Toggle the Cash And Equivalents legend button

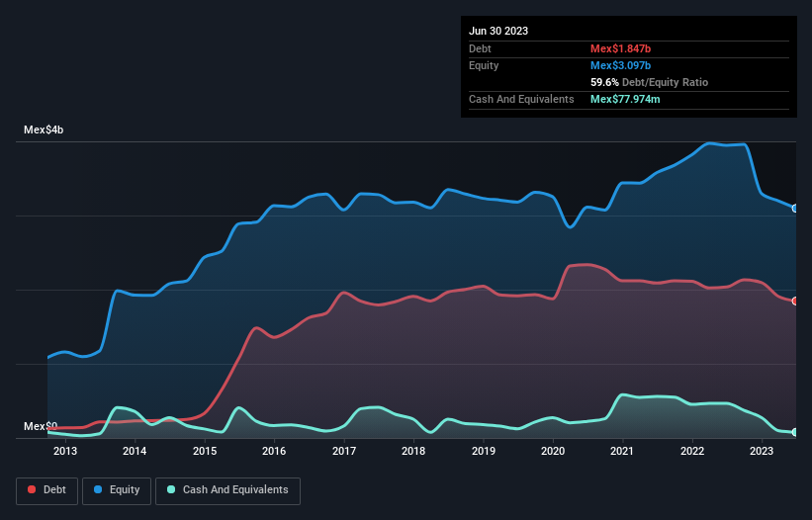point(227,490)
